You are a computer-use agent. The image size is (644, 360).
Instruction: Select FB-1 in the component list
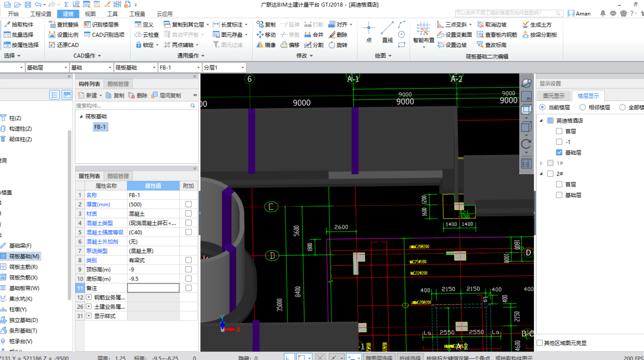click(x=100, y=127)
